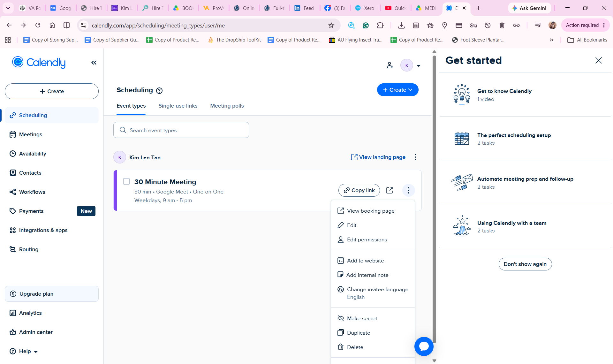This screenshot has height=364, width=613.
Task: Open the 30 Minute Meeting booking page icon
Action: pos(390,190)
